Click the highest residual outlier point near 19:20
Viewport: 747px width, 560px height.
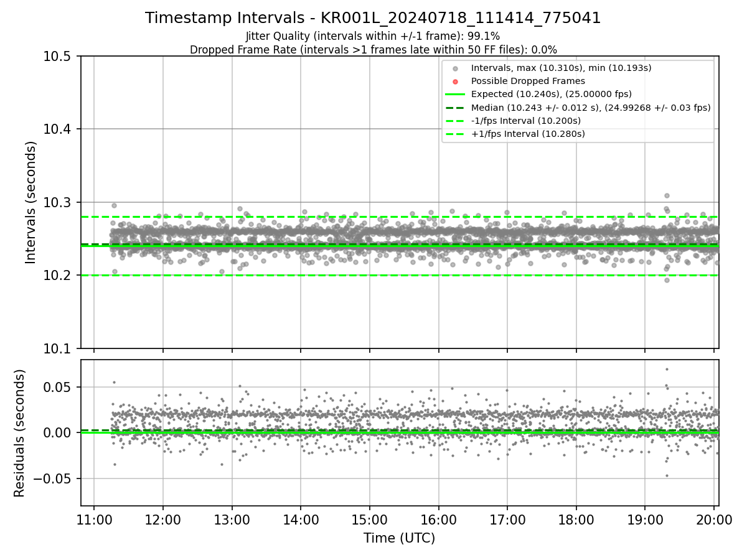667,369
